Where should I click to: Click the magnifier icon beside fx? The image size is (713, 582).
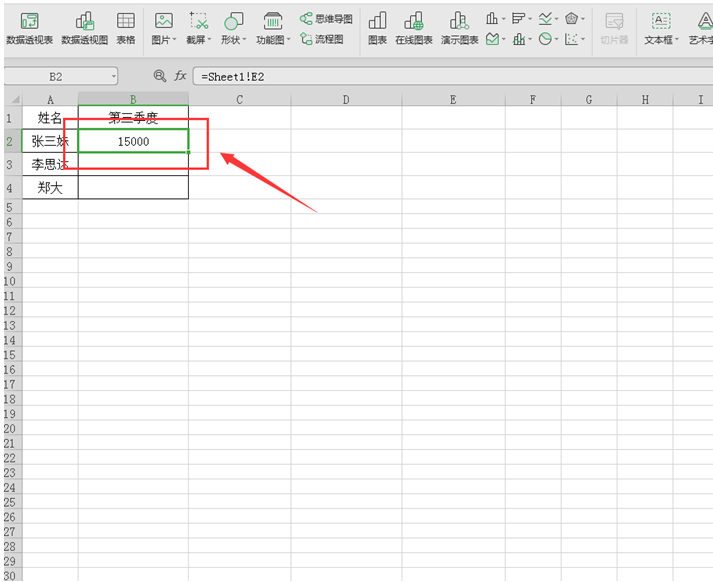(159, 75)
